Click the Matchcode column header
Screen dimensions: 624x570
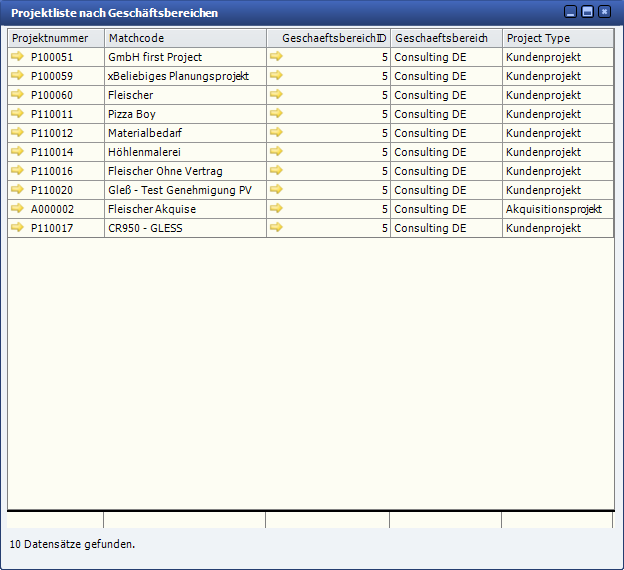[184, 38]
